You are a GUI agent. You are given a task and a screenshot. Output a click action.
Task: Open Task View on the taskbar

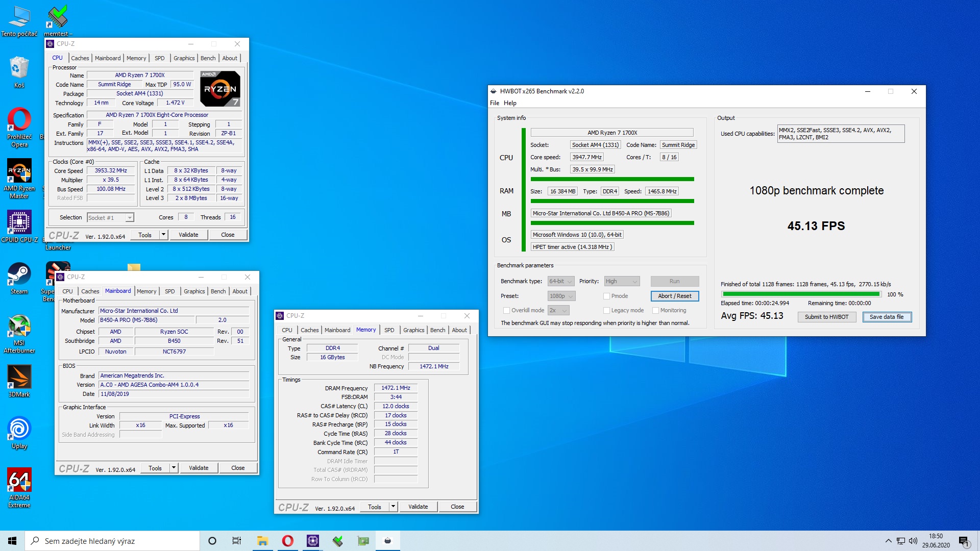point(237,541)
